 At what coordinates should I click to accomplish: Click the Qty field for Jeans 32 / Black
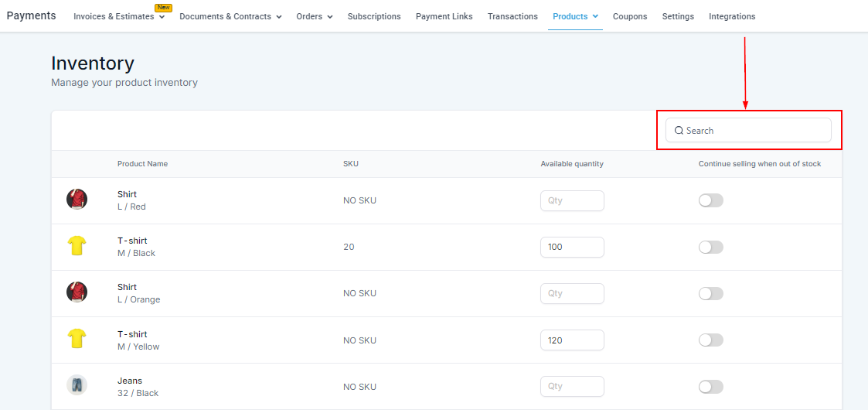pyautogui.click(x=572, y=387)
